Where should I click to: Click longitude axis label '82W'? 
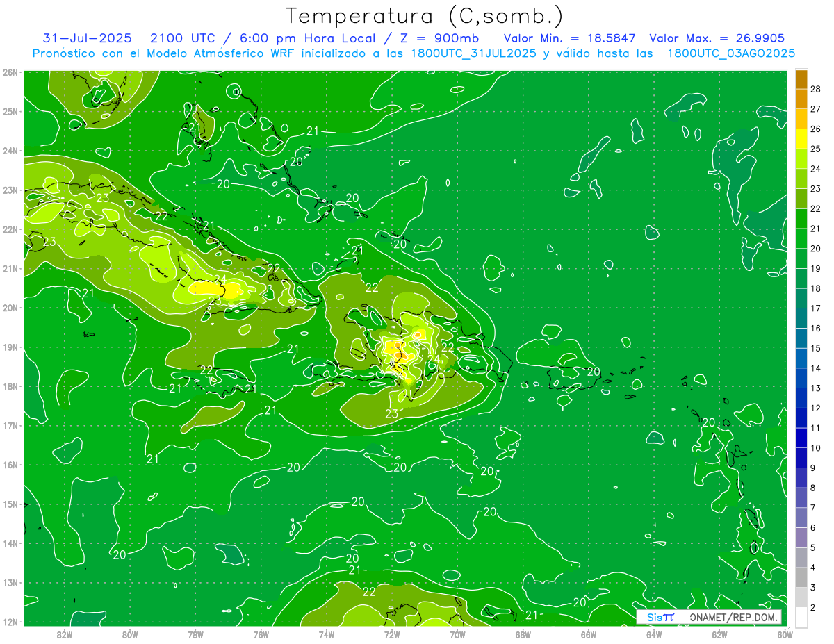[x=64, y=634]
